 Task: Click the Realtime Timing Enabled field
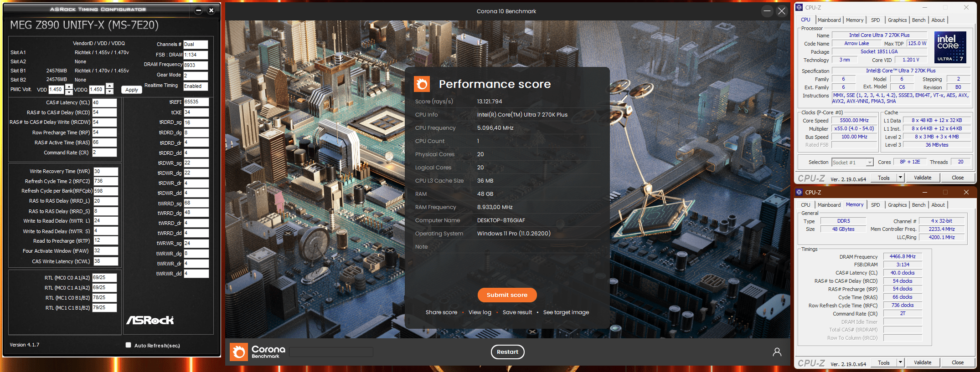coord(196,86)
